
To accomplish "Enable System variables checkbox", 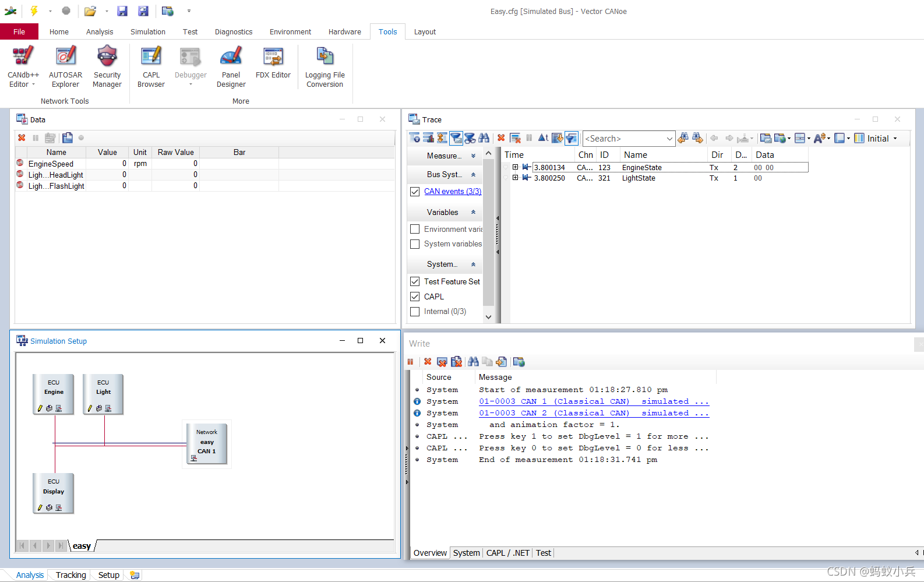I will [415, 244].
